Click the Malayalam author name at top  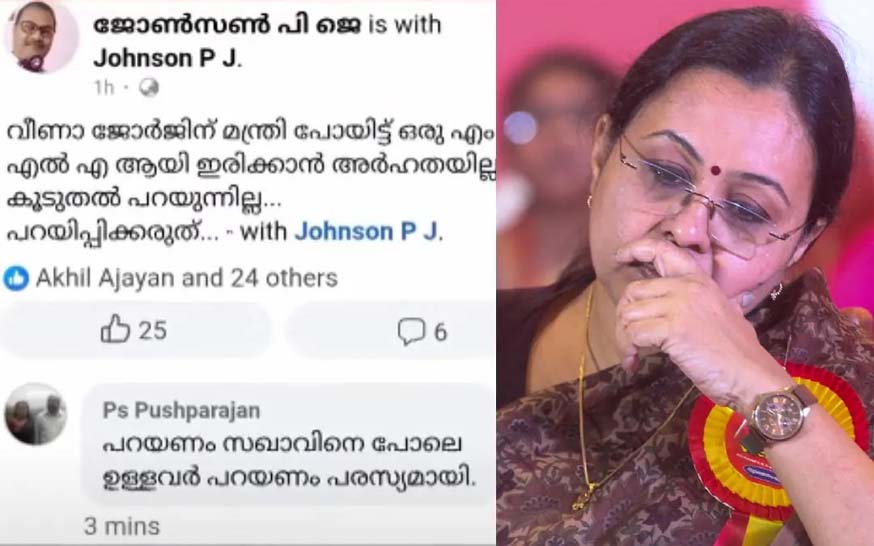(x=227, y=25)
